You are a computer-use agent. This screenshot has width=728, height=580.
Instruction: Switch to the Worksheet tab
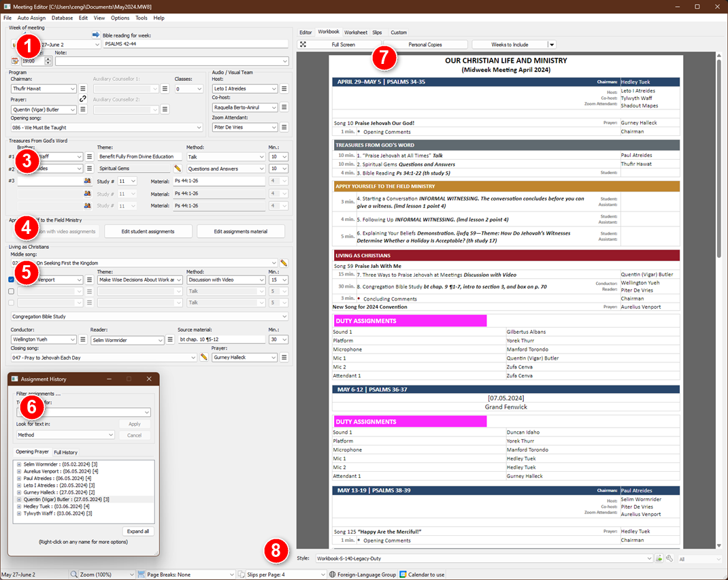click(355, 32)
